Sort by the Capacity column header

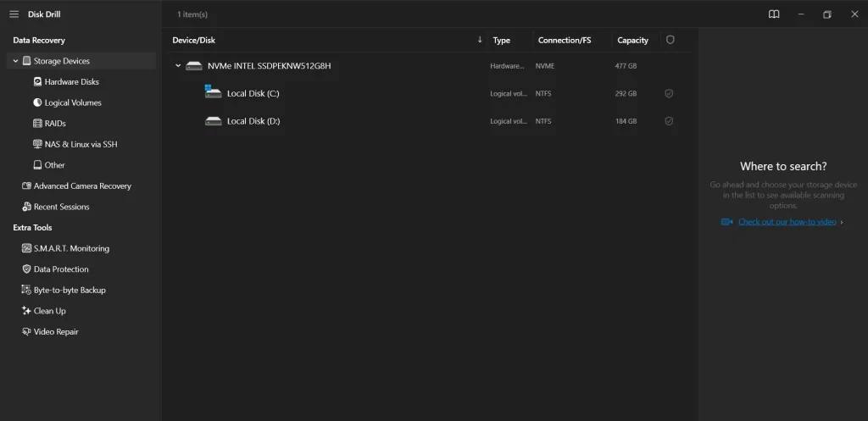632,41
